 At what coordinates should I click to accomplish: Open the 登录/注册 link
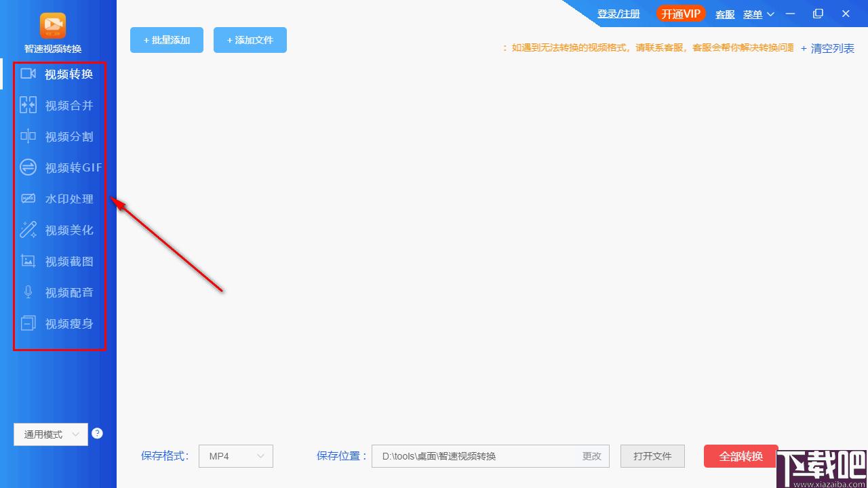[618, 14]
